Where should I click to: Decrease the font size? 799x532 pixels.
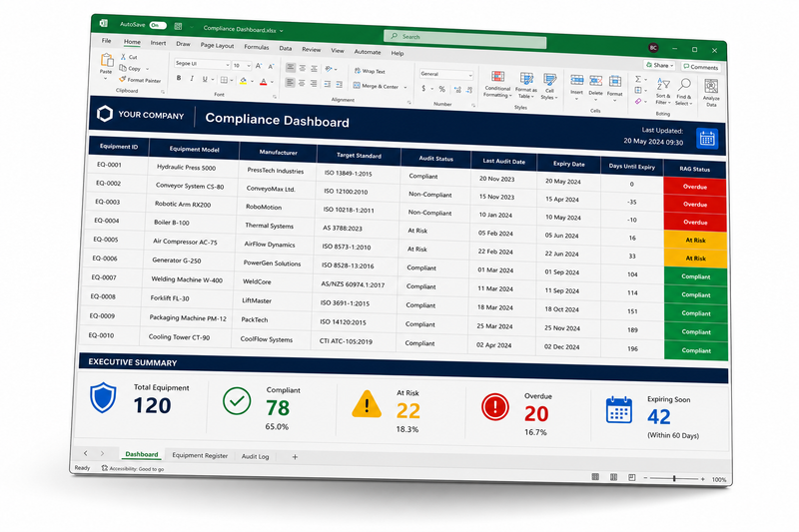point(271,67)
